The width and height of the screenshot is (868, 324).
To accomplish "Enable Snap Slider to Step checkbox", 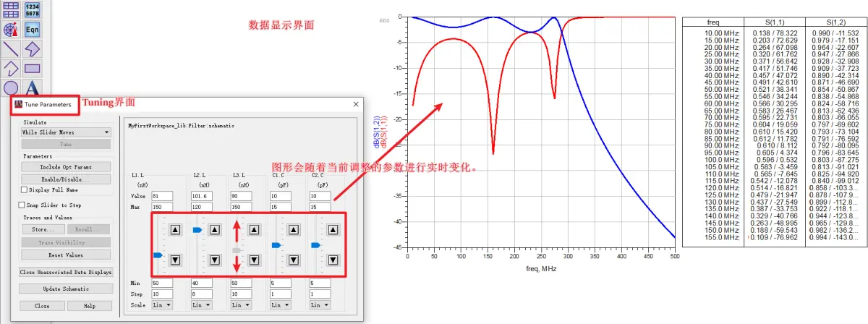I will [x=22, y=205].
